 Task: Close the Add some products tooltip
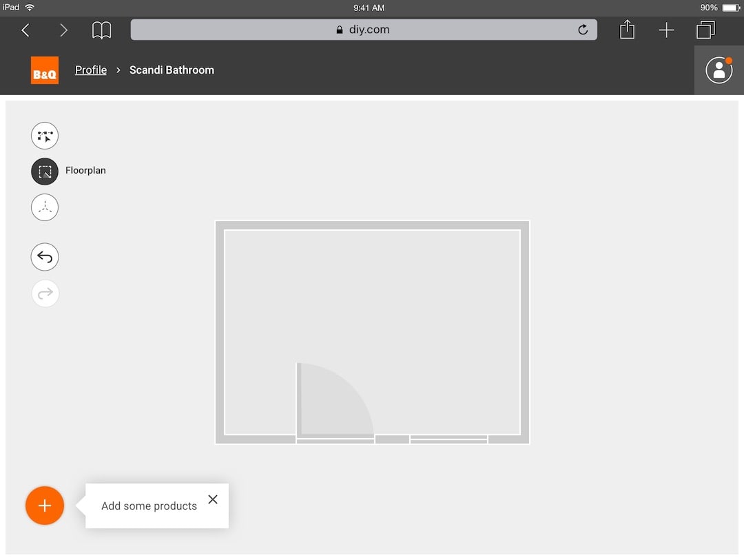213,499
